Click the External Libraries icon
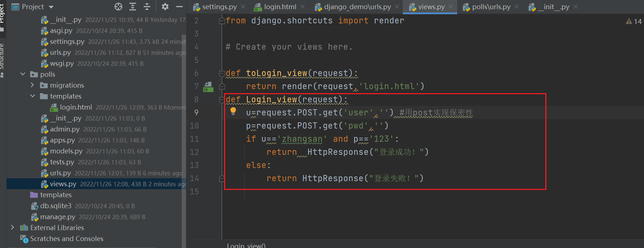The height and width of the screenshot is (248, 644). pos(24,228)
